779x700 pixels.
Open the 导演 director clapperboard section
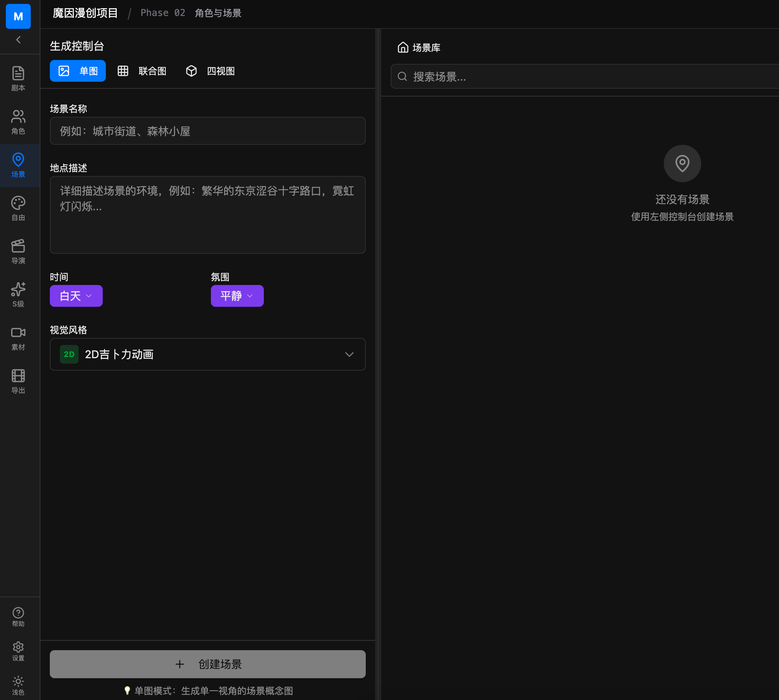point(18,252)
